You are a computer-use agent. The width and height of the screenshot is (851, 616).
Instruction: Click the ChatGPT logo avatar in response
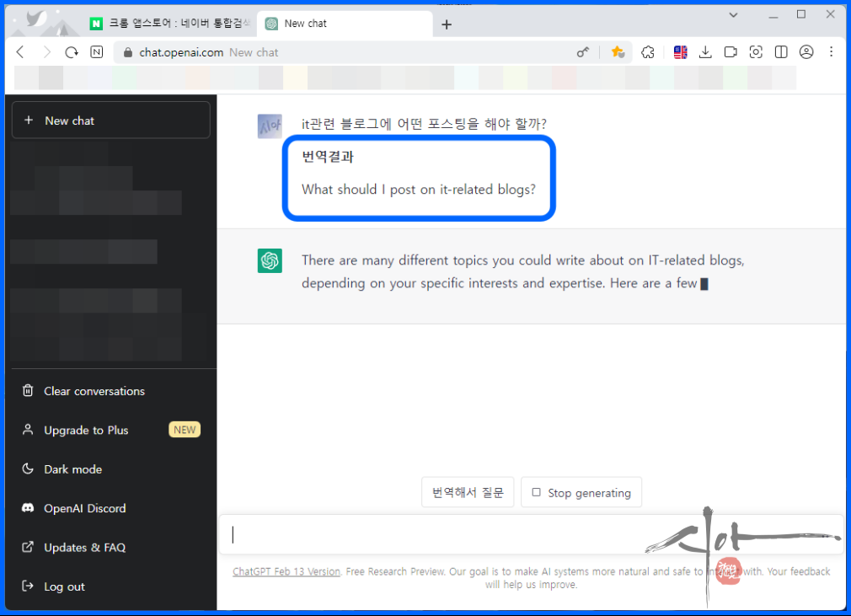270,260
